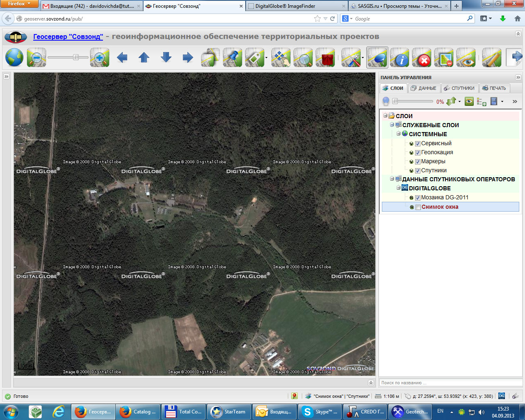Click the blue pushpin marker tool
The height and width of the screenshot is (420, 525).
click(233, 58)
